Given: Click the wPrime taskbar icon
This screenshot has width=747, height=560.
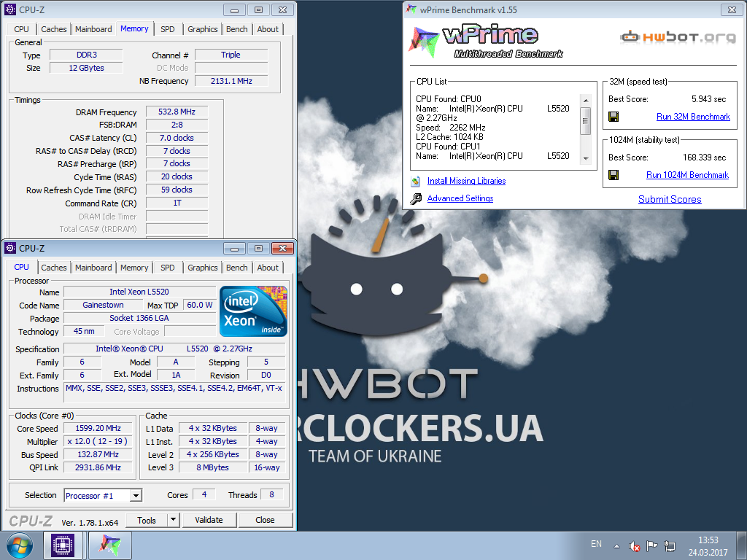Looking at the screenshot, I should tap(110, 545).
